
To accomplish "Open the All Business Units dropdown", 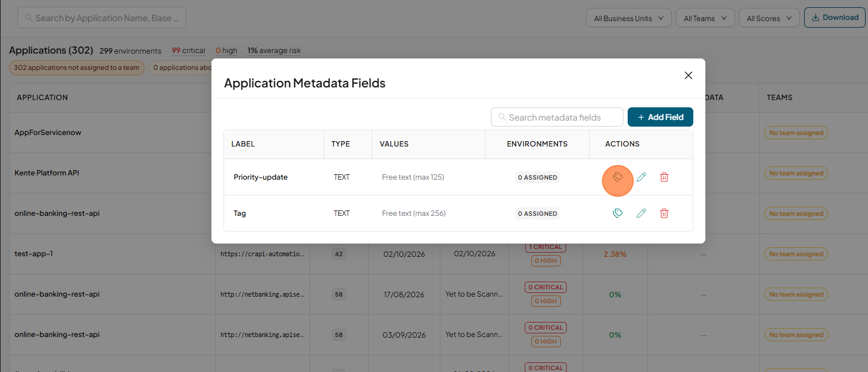I will click(629, 18).
